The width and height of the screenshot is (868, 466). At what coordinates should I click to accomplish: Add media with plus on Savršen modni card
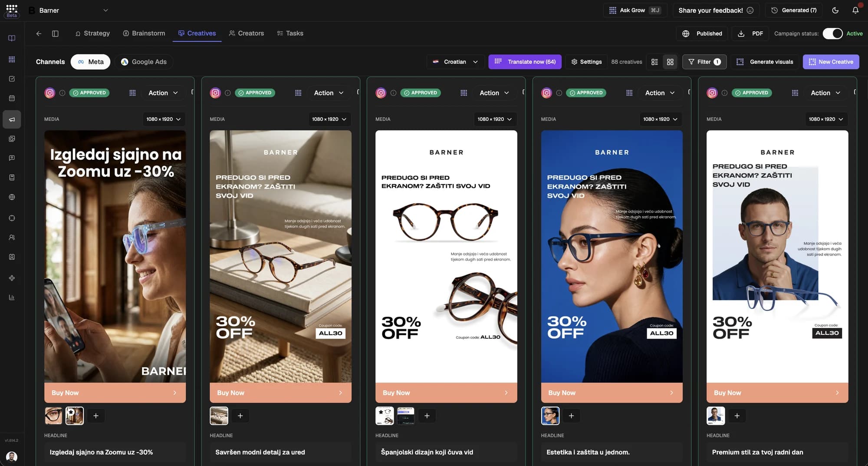click(x=240, y=416)
